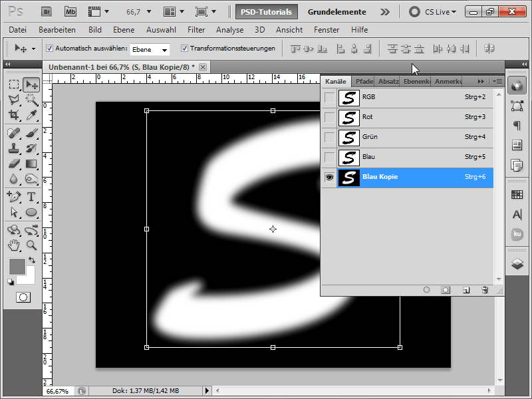
Task: Select the Crop tool
Action: coord(13,114)
